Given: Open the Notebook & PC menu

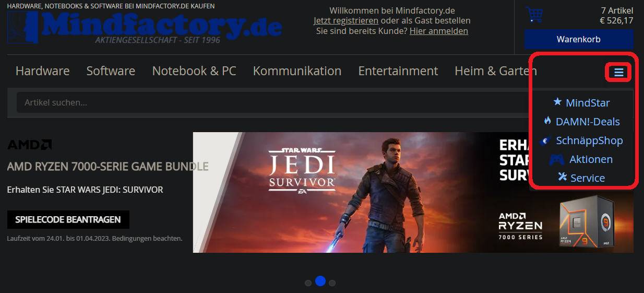Looking at the screenshot, I should click(194, 71).
